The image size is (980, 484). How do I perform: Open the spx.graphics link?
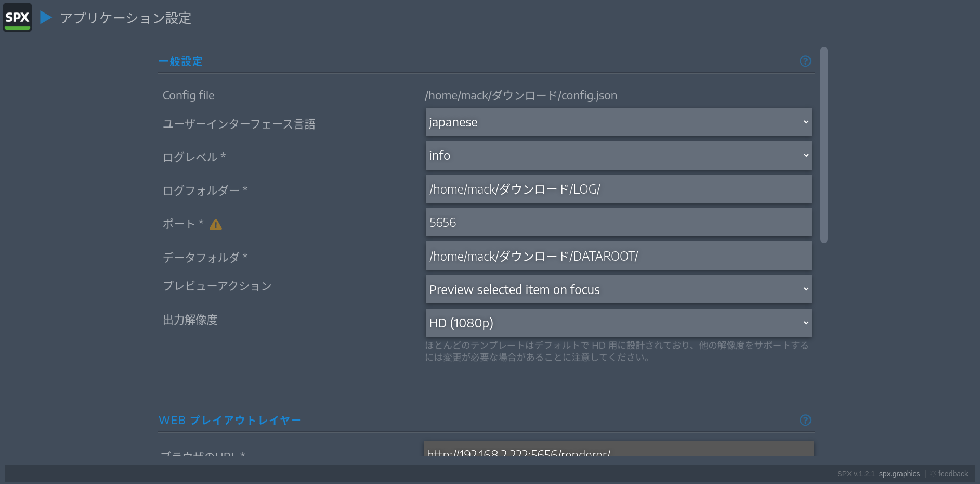(x=899, y=474)
